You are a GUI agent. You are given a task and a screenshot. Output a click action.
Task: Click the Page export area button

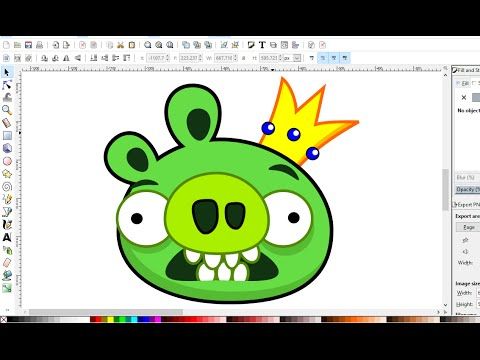468,227
